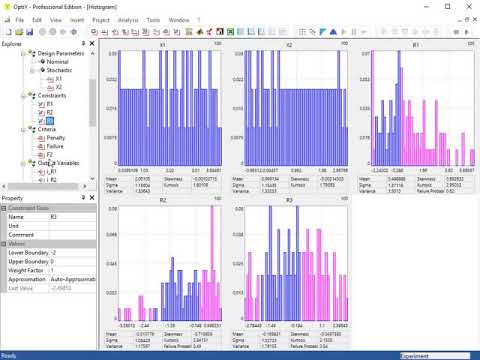Click the black and red square toolbar icon

click(220, 32)
